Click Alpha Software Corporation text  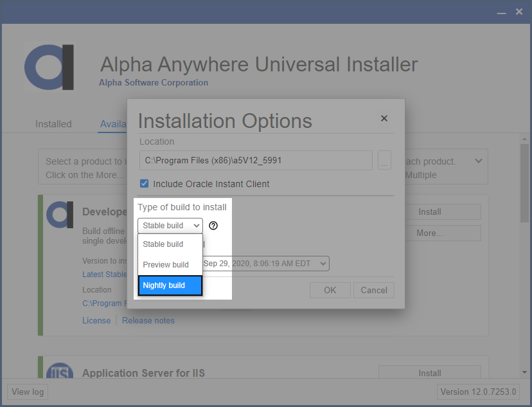click(x=154, y=82)
